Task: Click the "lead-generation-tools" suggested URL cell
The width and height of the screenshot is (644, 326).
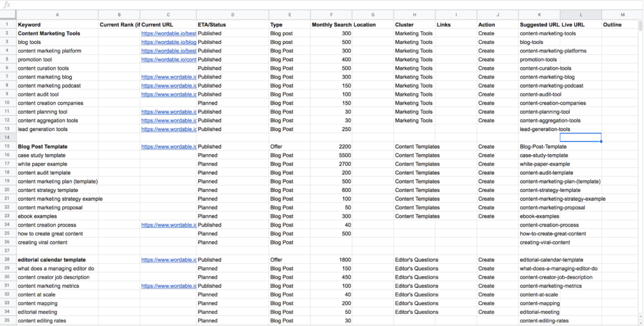Action: click(x=545, y=129)
